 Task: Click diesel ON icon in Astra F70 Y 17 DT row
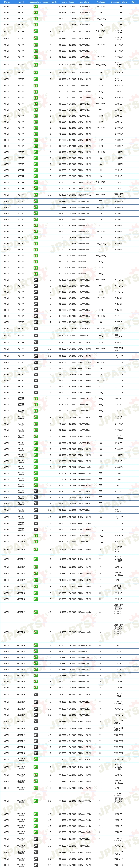click(35, 310)
